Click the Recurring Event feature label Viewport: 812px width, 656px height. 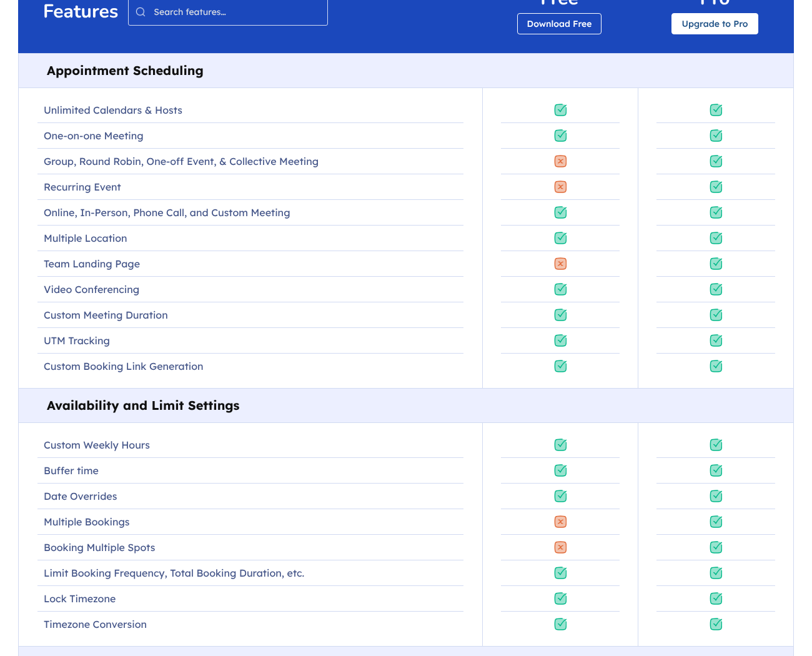82,187
